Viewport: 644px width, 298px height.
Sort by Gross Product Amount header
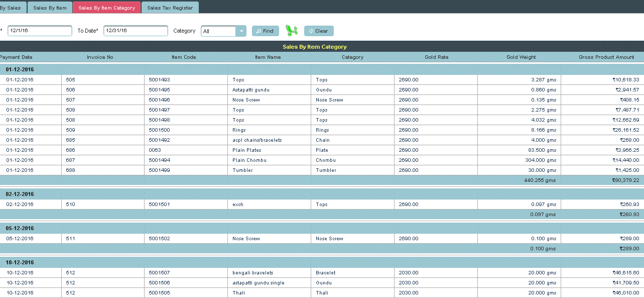[606, 57]
